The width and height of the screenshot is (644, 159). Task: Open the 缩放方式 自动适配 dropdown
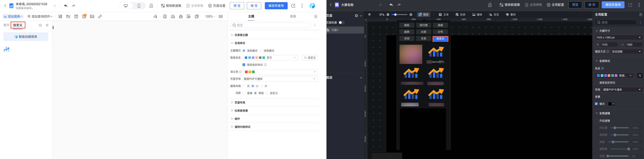[x=627, y=51]
